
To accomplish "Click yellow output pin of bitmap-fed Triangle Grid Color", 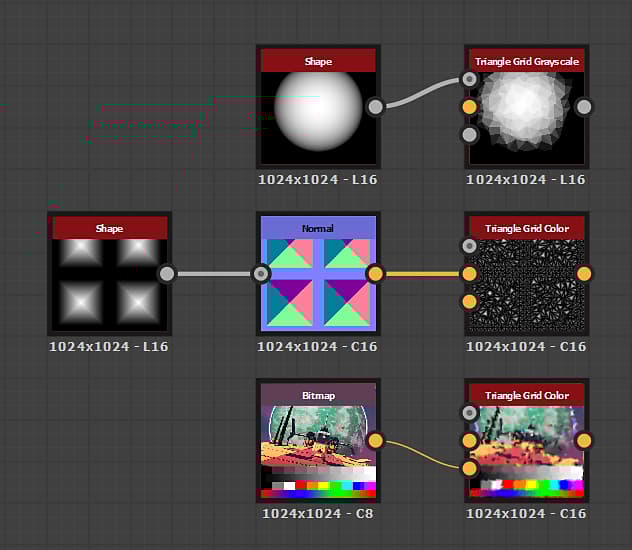I will 584,441.
